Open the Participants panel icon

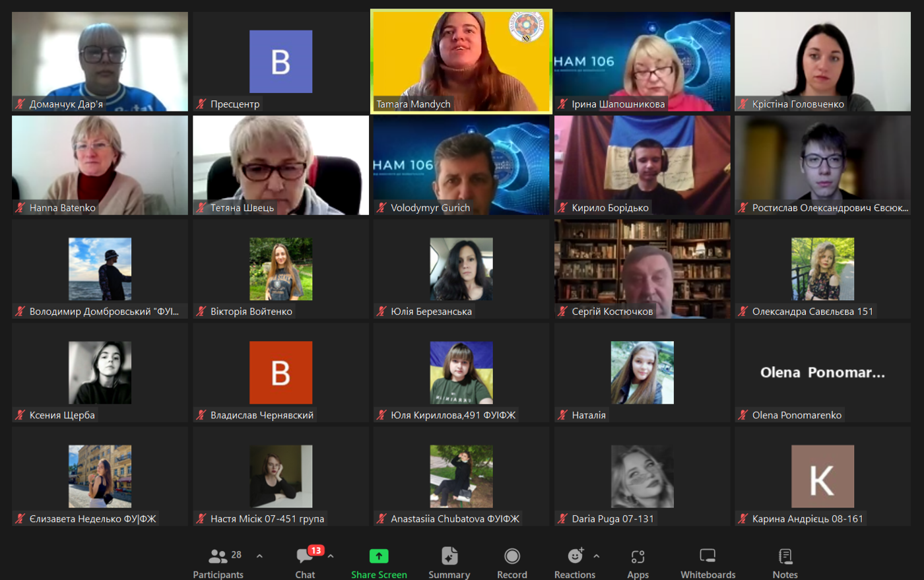tap(218, 556)
